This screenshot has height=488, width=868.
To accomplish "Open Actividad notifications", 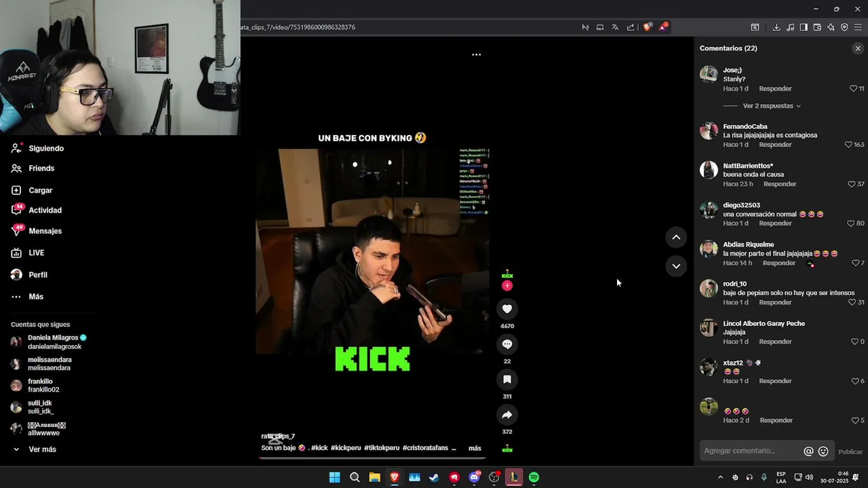I will tap(45, 210).
